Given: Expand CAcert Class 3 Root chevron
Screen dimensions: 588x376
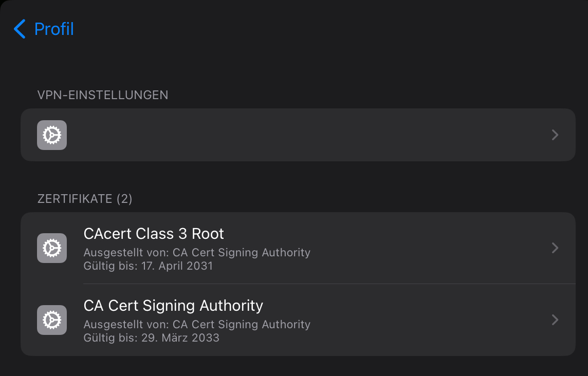Looking at the screenshot, I should tap(555, 248).
